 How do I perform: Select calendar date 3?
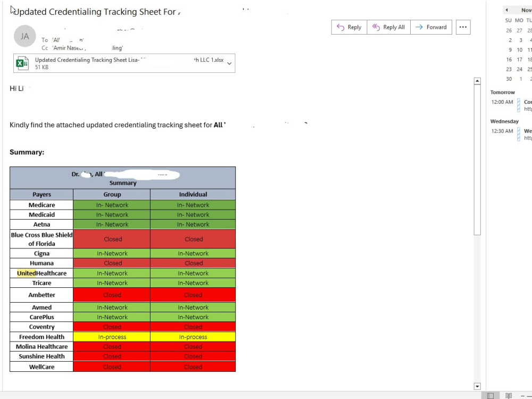[520, 40]
